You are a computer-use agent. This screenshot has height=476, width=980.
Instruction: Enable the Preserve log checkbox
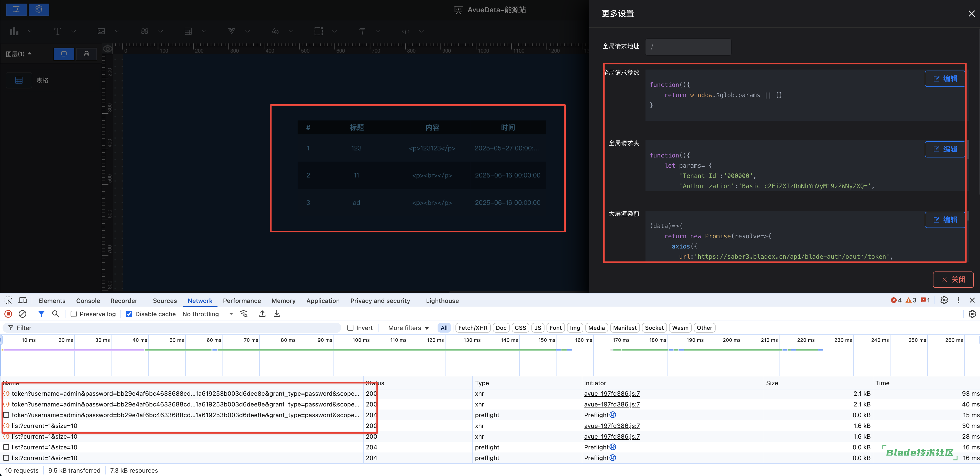click(x=74, y=314)
